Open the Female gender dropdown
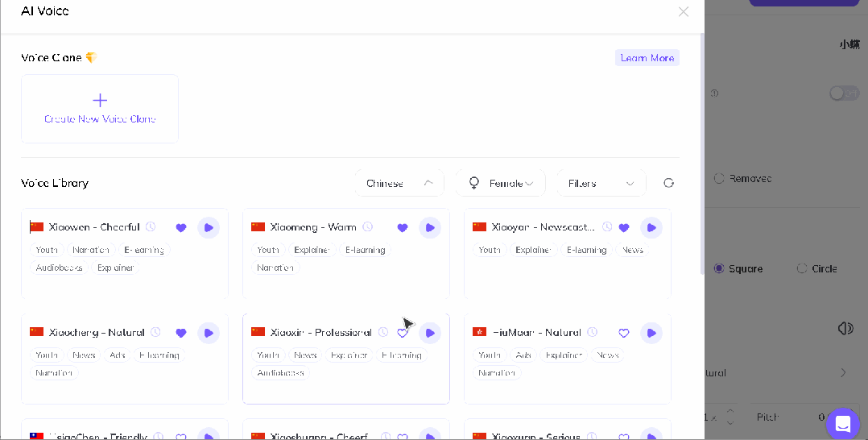This screenshot has height=440, width=868. 501,184
